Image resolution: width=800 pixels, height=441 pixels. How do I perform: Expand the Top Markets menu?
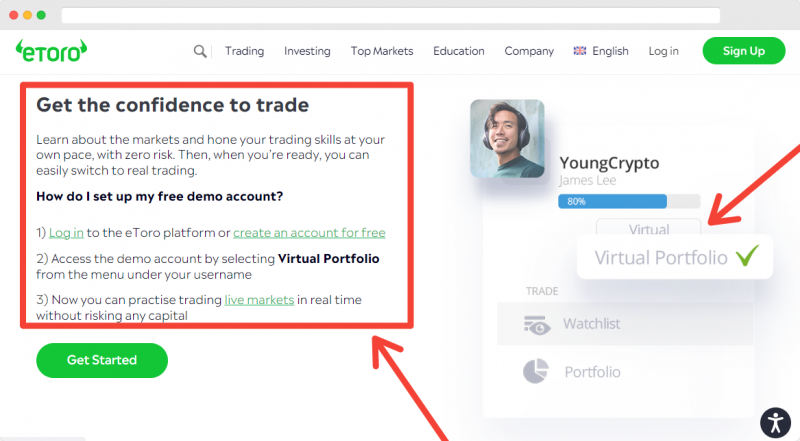click(382, 51)
